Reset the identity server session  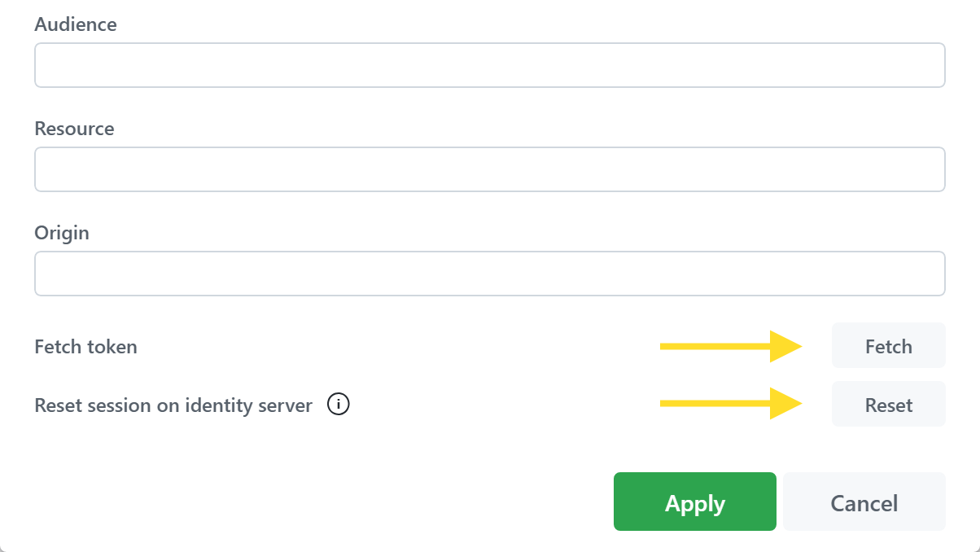tap(888, 405)
